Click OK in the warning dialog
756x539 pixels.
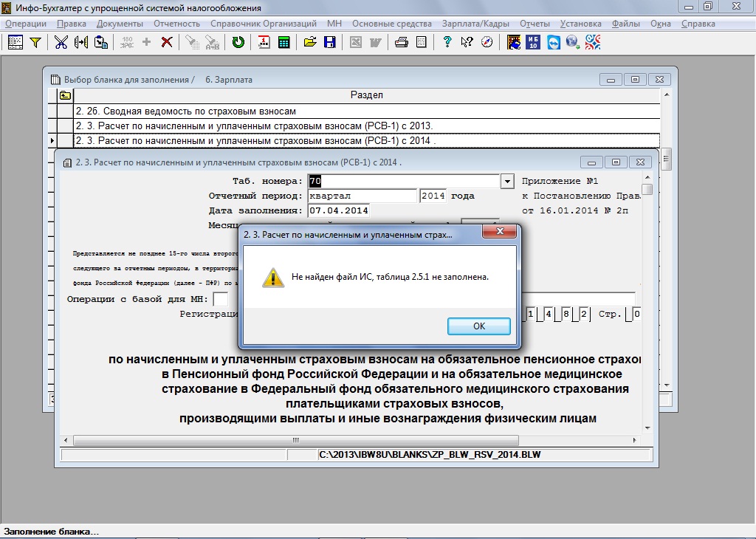click(x=478, y=326)
